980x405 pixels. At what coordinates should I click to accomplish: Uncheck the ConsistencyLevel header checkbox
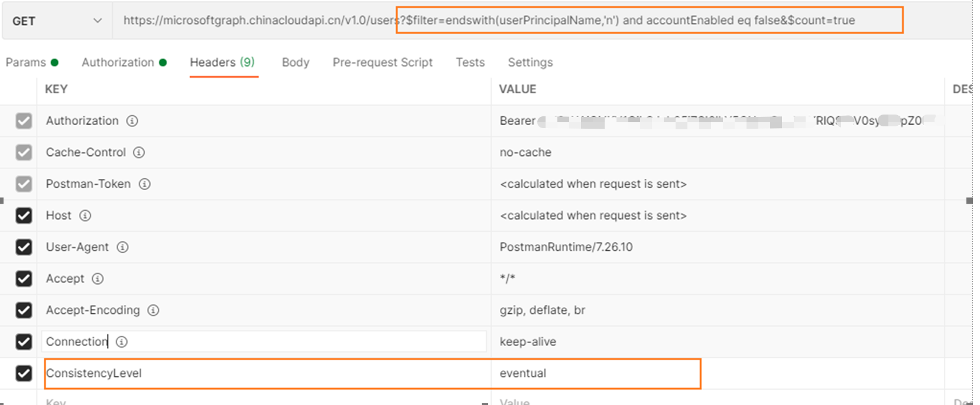click(x=24, y=373)
